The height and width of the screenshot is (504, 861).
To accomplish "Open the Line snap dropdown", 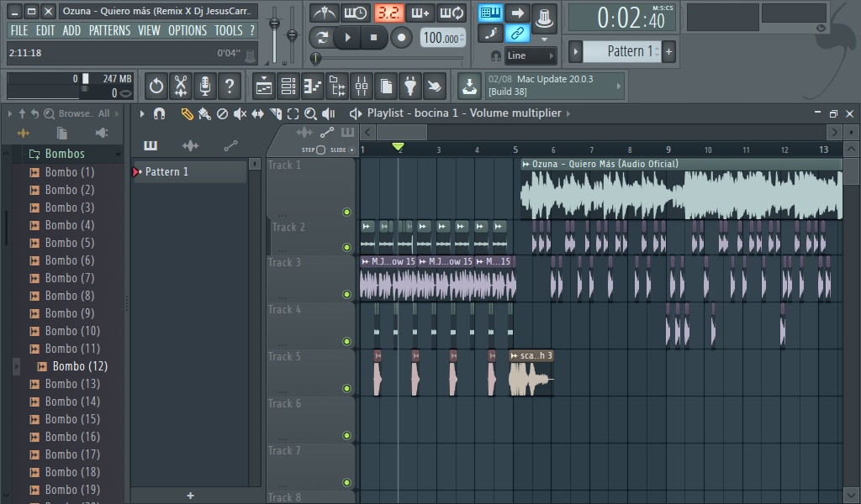I will pos(531,55).
